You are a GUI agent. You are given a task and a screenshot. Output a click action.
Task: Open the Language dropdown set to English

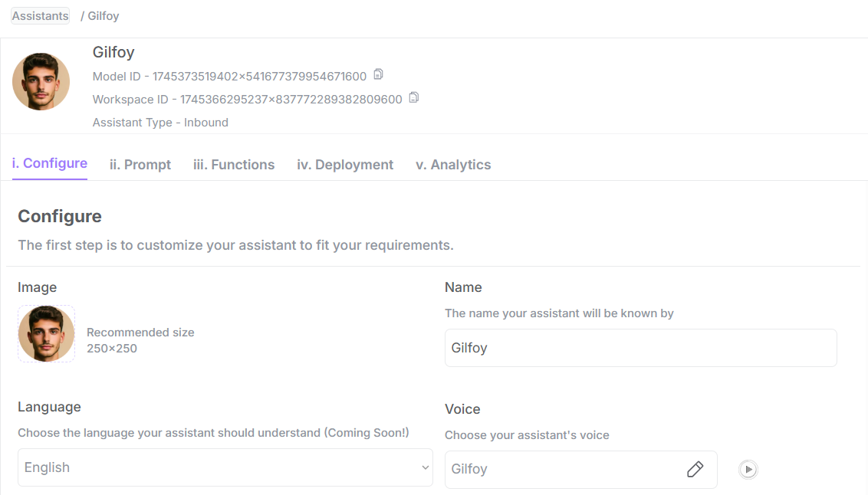[x=225, y=467]
